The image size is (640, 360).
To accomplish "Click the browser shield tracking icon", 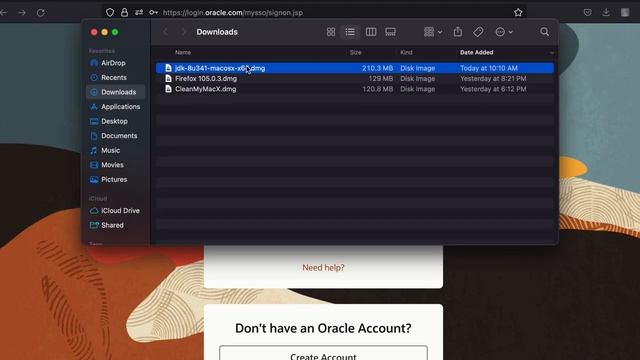I will click(110, 13).
